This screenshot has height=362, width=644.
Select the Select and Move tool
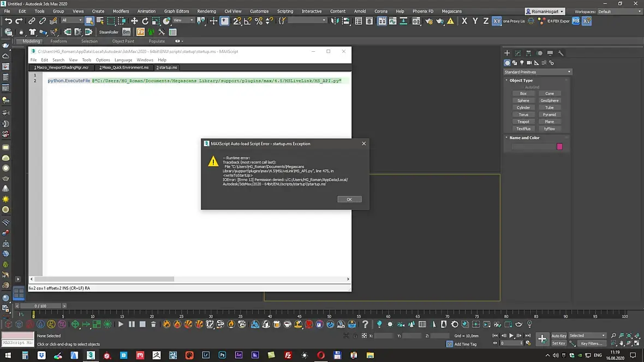(x=134, y=21)
